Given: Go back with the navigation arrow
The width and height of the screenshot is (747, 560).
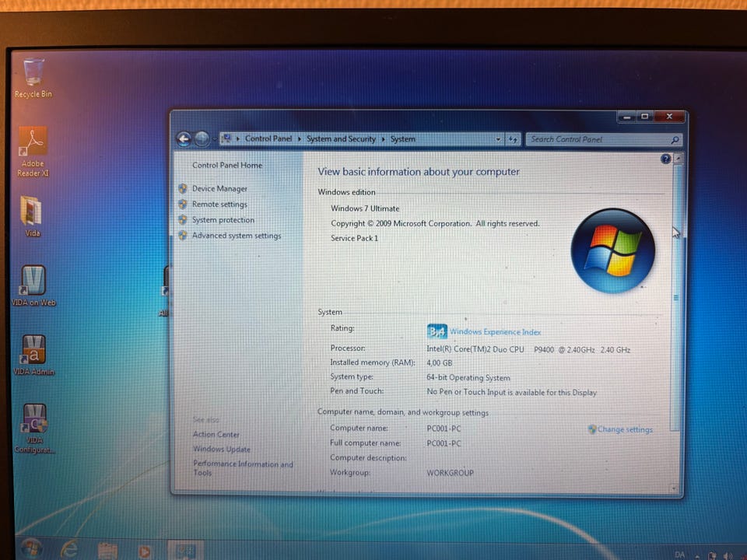Looking at the screenshot, I should [184, 139].
